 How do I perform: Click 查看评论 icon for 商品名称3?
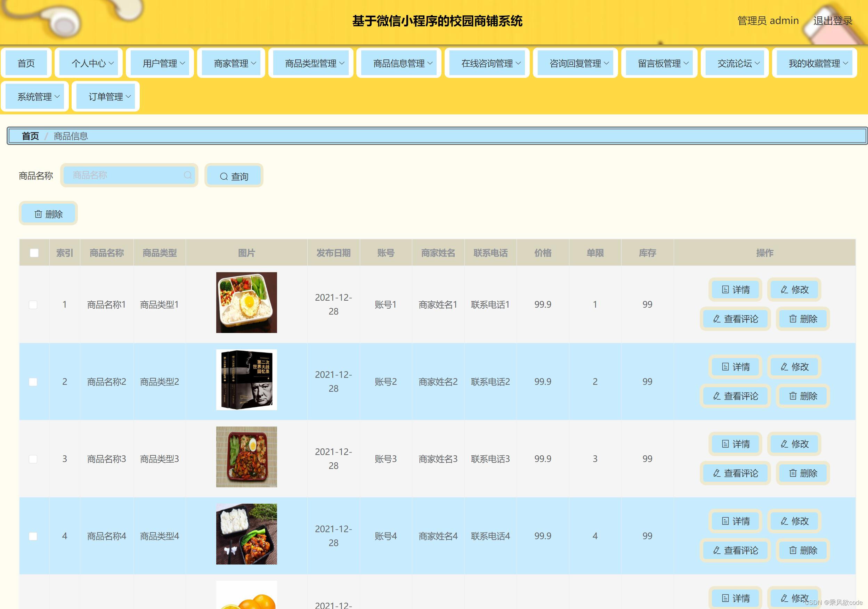coord(717,473)
